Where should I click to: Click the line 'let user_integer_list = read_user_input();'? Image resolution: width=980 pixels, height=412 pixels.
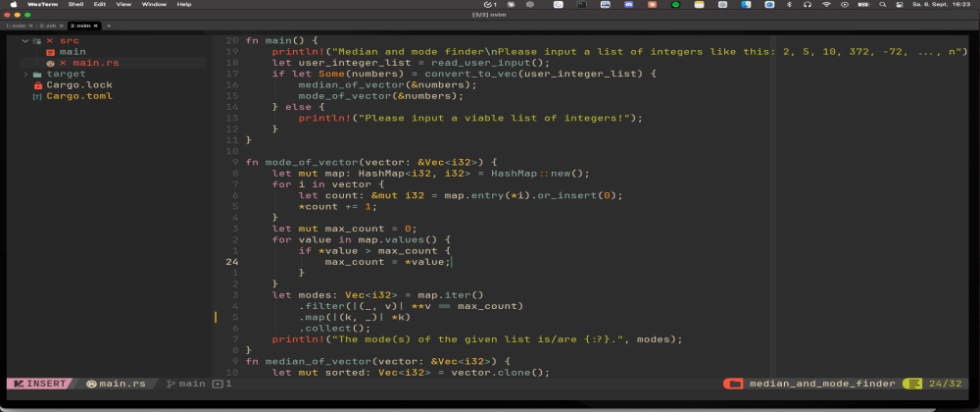pyautogui.click(x=411, y=63)
